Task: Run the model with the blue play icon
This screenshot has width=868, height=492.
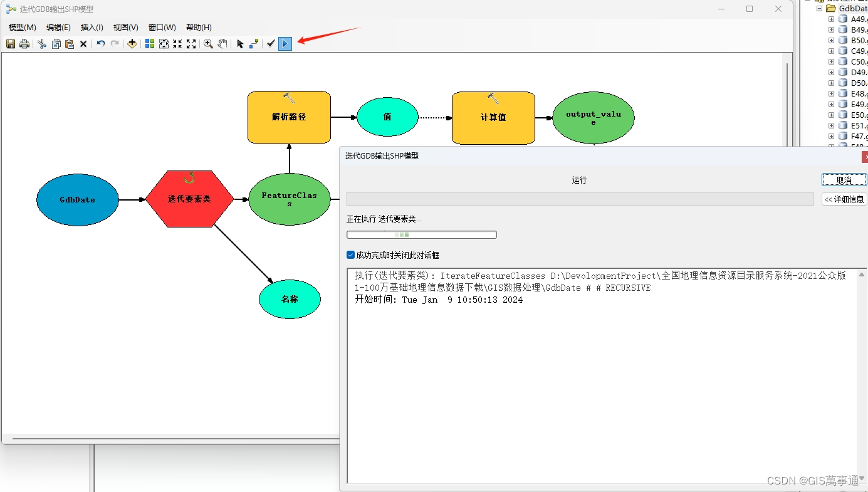Action: (285, 43)
